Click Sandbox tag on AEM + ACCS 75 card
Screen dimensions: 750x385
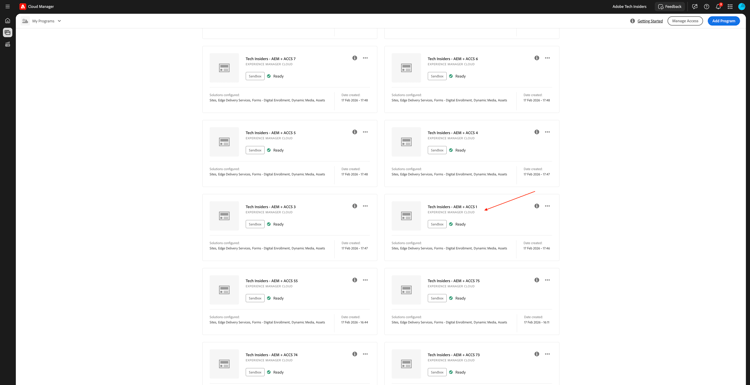437,298
